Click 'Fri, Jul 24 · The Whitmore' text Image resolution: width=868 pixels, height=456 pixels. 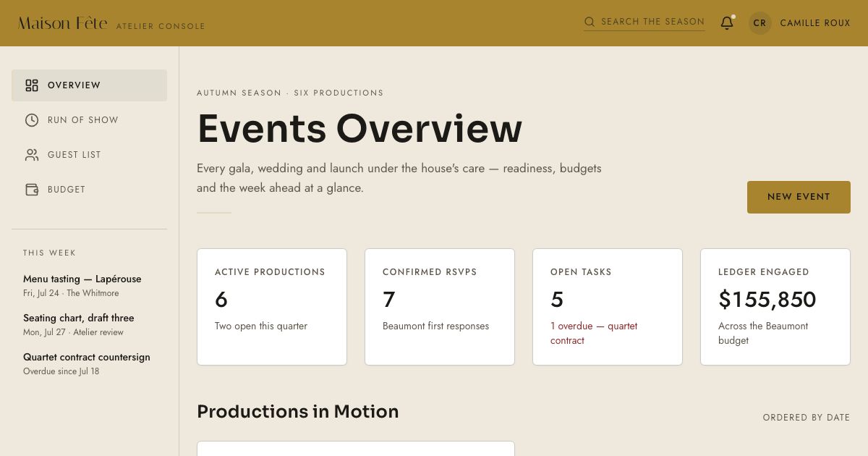(x=71, y=293)
